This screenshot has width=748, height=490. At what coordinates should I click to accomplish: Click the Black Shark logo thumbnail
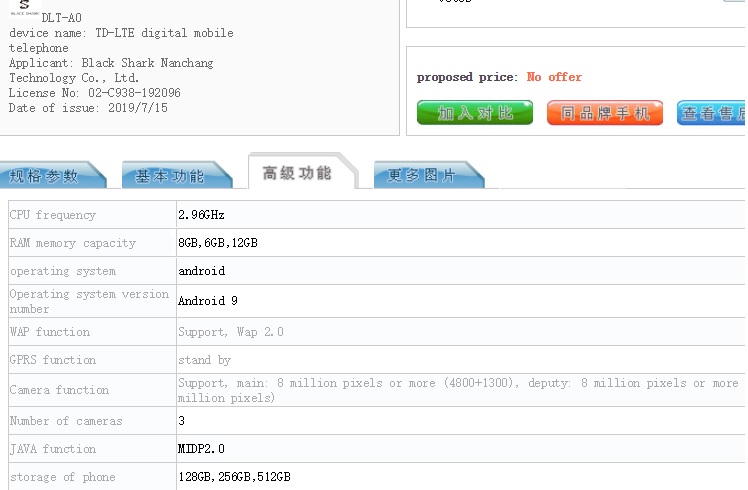point(25,8)
